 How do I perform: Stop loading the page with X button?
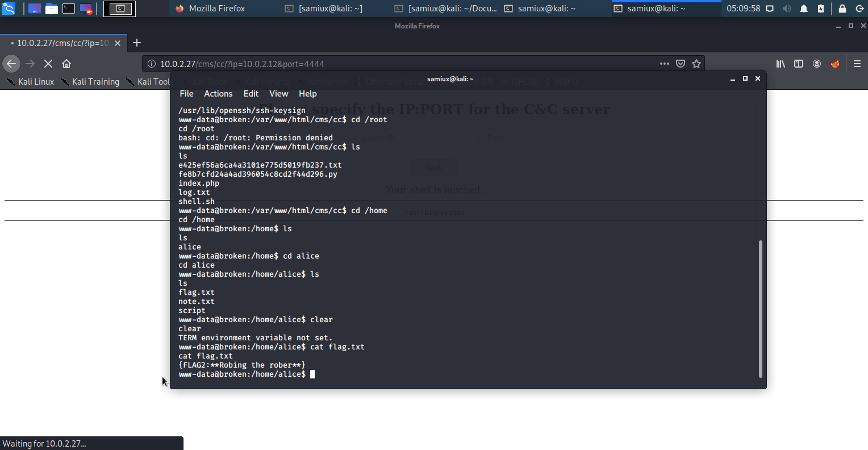point(48,64)
